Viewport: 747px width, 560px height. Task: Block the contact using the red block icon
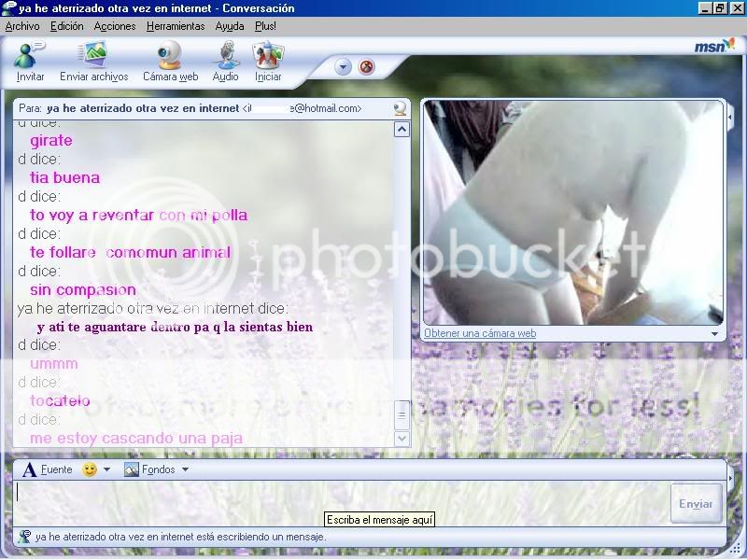366,66
